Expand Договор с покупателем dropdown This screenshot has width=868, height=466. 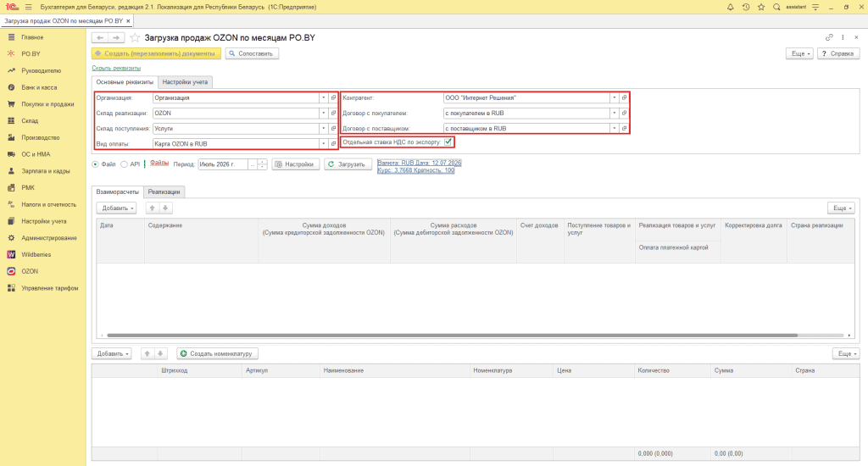click(x=614, y=113)
